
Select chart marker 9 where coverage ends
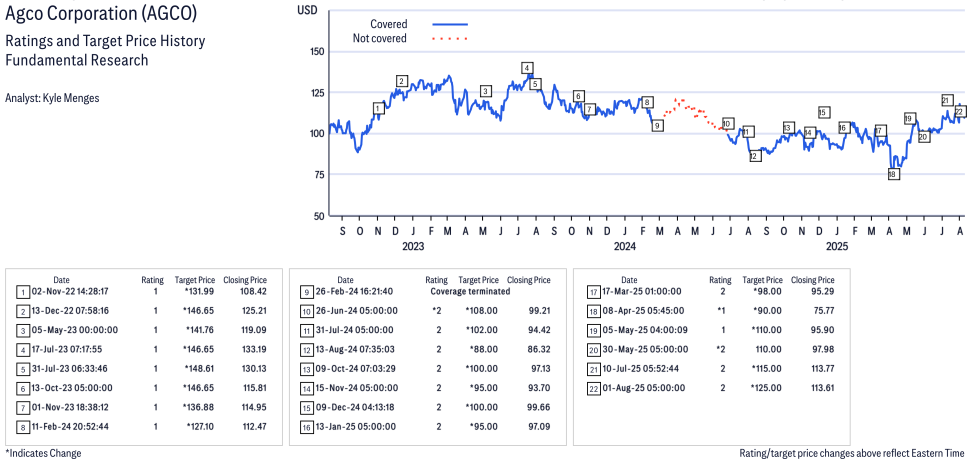tap(657, 126)
